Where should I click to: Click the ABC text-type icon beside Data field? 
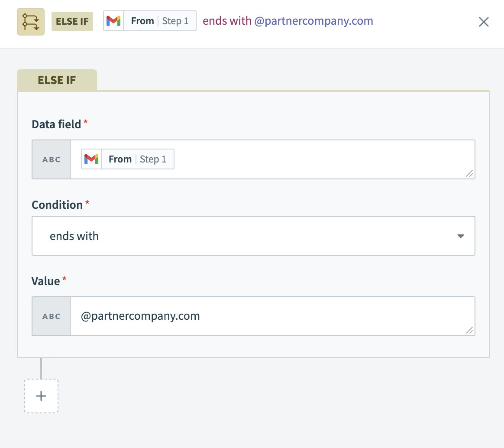pyautogui.click(x=51, y=159)
